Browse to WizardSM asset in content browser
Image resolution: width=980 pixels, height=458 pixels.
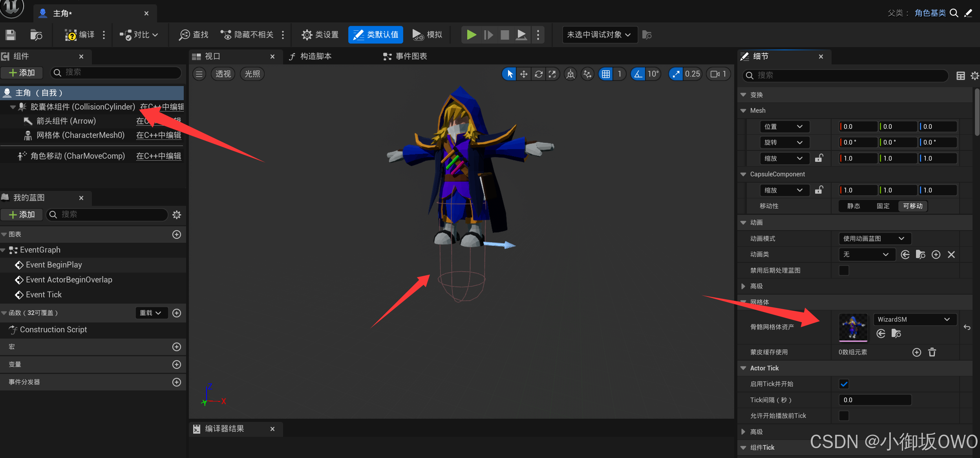click(x=896, y=333)
